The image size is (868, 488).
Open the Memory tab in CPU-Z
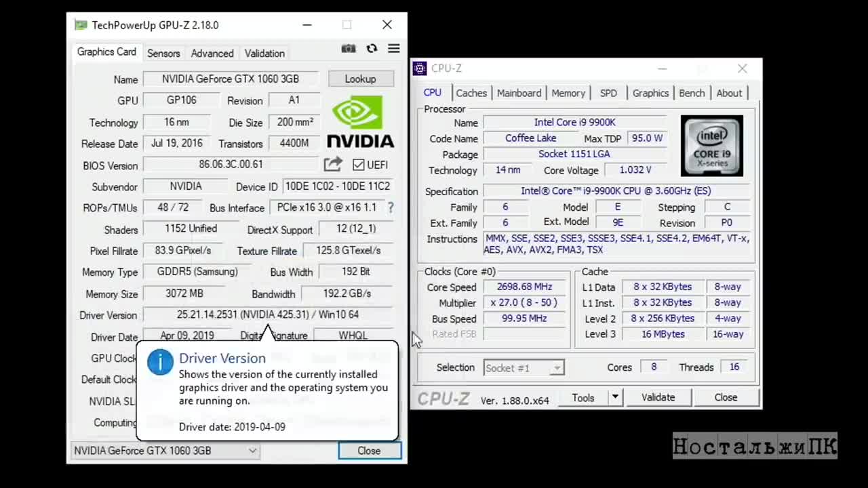click(568, 94)
